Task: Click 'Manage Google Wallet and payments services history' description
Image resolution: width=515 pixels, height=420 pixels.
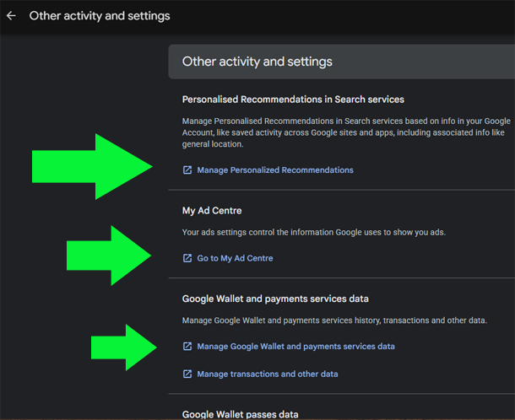Action: (334, 320)
